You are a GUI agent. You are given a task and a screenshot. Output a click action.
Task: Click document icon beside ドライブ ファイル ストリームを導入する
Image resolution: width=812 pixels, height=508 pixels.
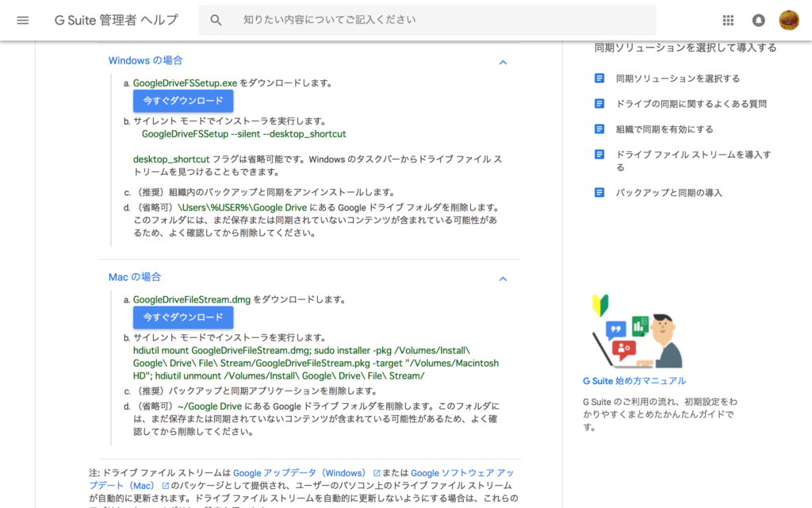pos(599,155)
